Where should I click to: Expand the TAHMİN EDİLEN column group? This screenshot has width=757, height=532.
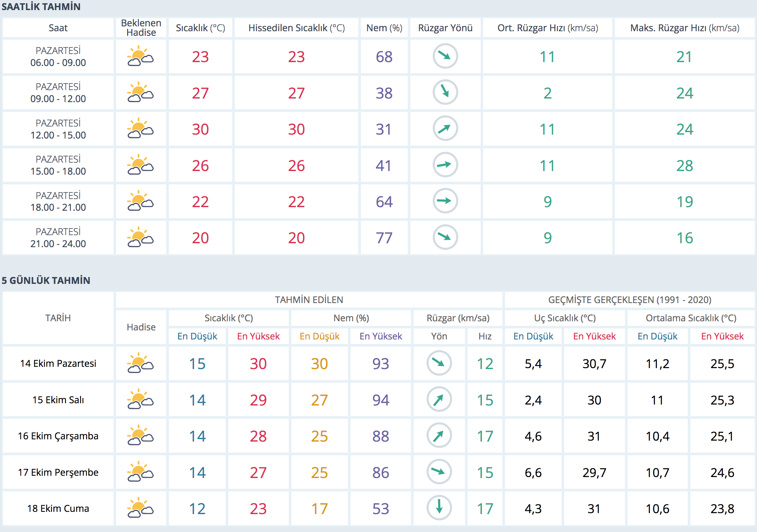tap(309, 300)
